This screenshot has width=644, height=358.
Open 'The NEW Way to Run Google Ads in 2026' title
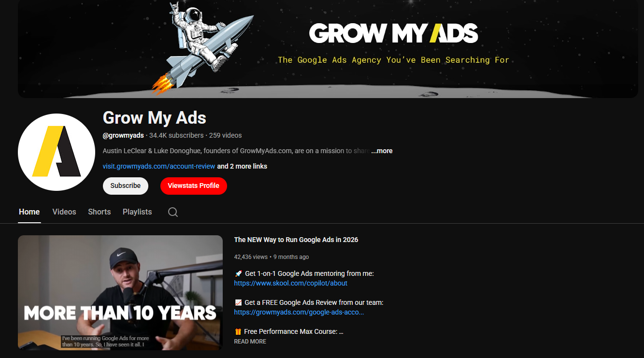[296, 240]
